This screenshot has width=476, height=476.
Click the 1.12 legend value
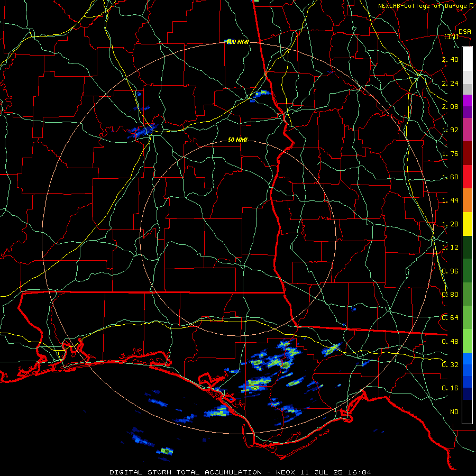coord(450,247)
